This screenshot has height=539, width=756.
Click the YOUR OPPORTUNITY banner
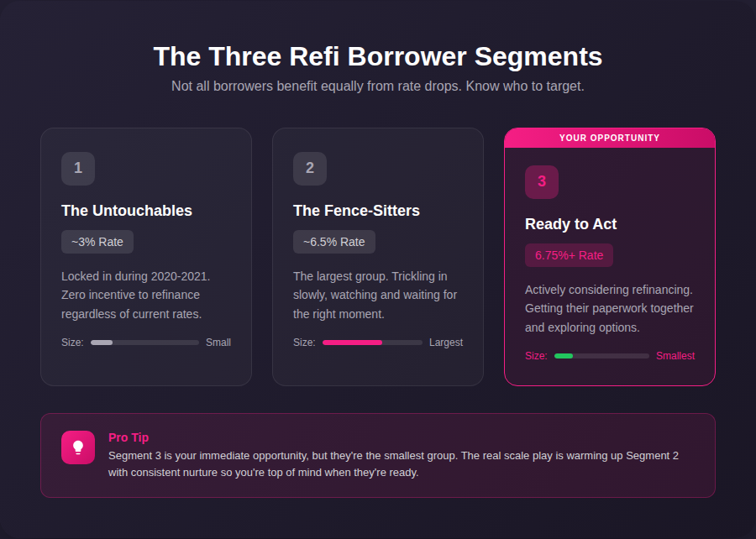click(x=610, y=137)
